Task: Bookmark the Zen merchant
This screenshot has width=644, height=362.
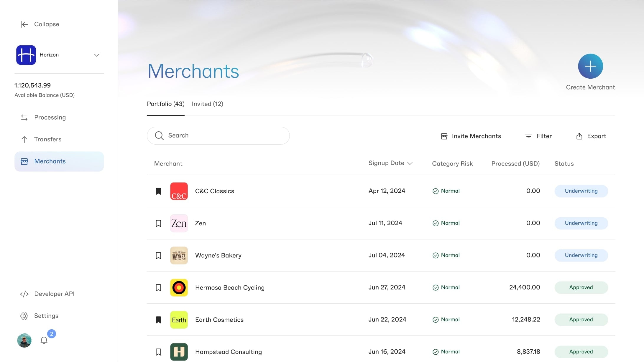Action: 158,223
